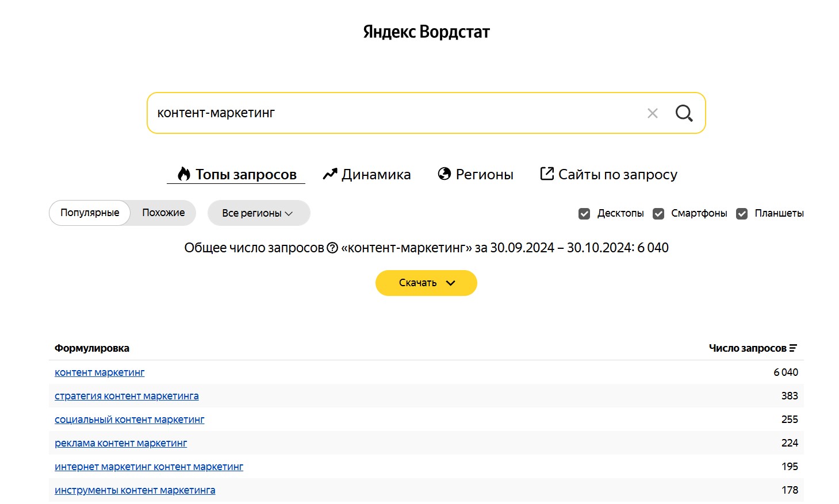Uncheck the Десктопы checkbox
The image size is (839, 504).
coord(584,214)
